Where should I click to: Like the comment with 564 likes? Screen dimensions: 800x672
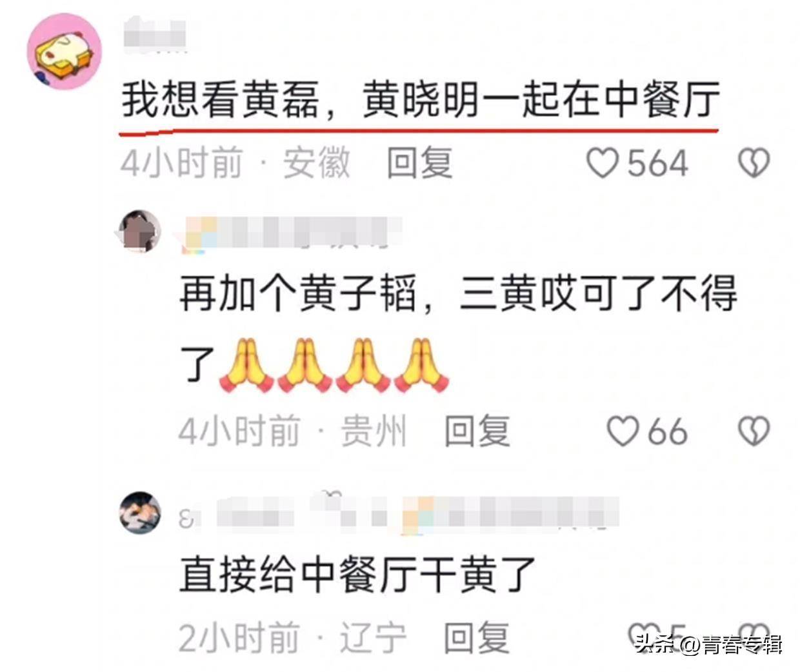pyautogui.click(x=603, y=163)
